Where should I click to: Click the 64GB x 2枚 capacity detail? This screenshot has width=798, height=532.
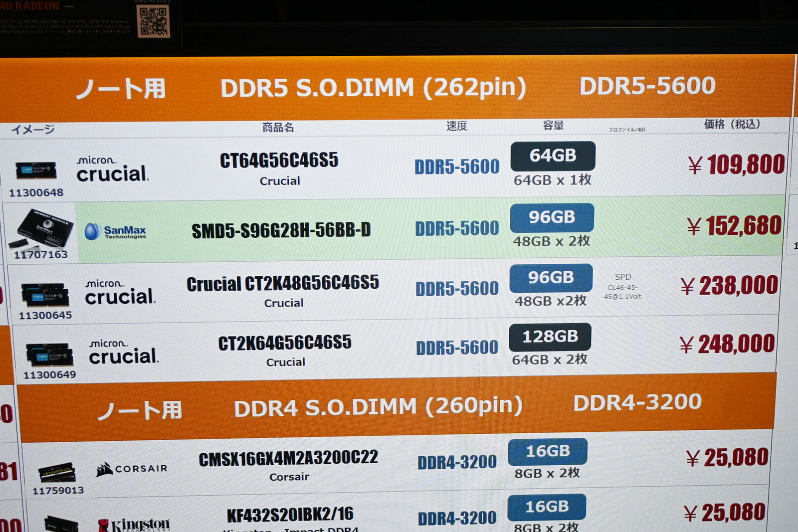coord(550,359)
